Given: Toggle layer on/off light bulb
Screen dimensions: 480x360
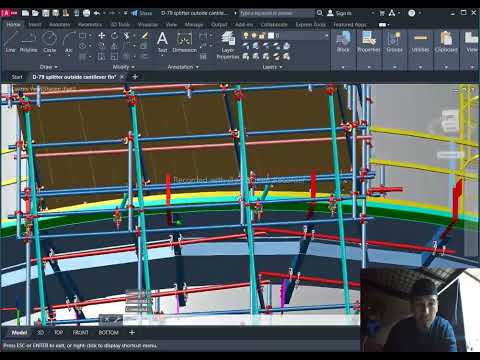Looking at the screenshot, I should click(x=246, y=35).
